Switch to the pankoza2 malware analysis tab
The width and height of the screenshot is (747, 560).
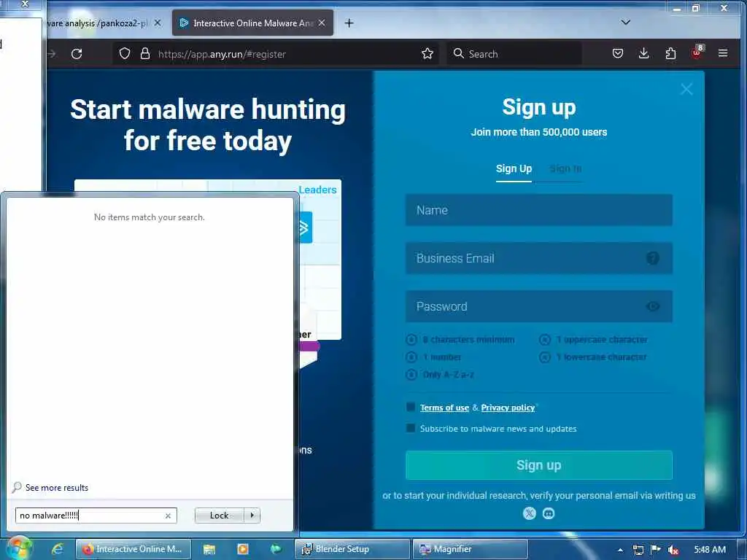(98, 23)
